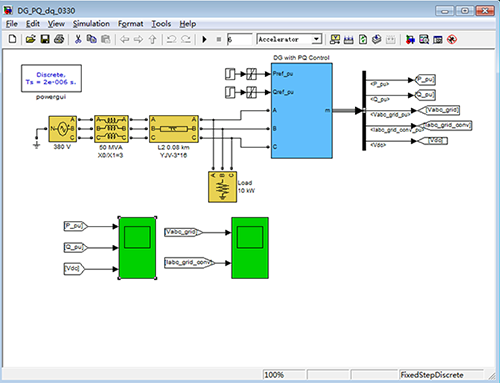Cut the selection using the scissors icon
This screenshot has width=500, height=383.
pos(78,39)
